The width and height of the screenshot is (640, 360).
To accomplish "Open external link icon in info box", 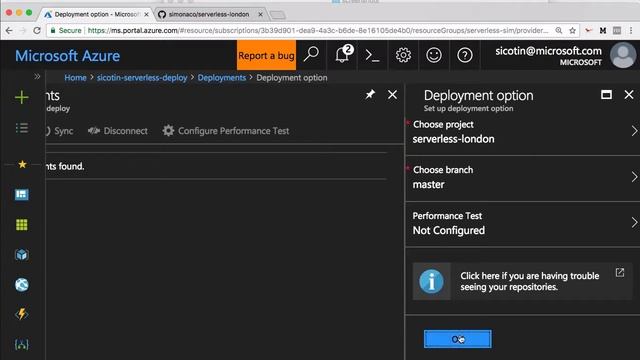I will tap(620, 272).
